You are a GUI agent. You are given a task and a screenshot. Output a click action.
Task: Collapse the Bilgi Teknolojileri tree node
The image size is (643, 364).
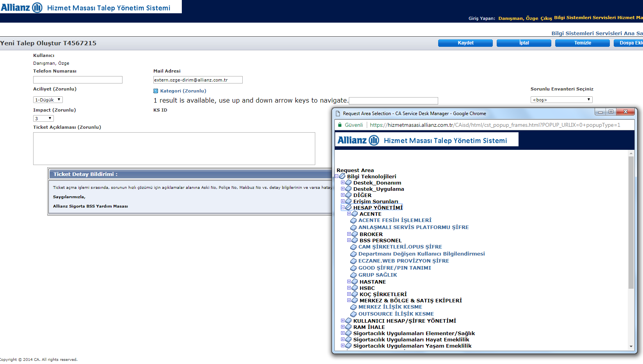(x=337, y=176)
